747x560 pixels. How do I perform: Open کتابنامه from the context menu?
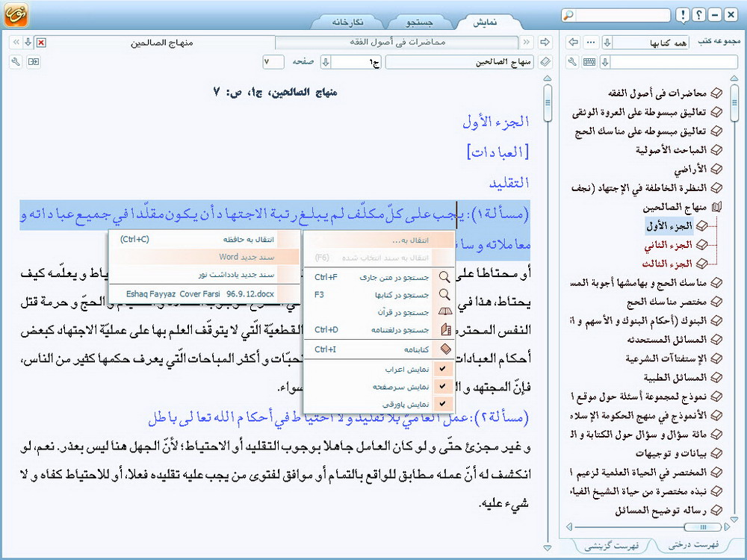(379, 349)
